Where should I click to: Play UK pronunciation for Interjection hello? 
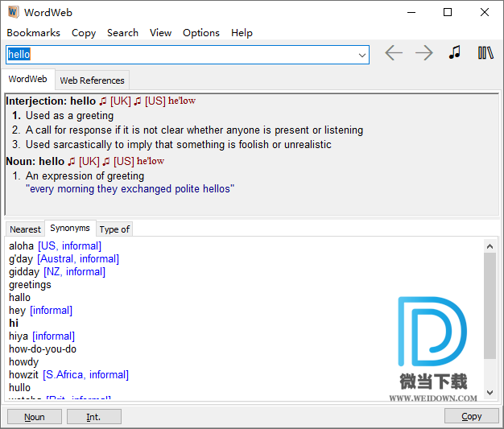[102, 101]
